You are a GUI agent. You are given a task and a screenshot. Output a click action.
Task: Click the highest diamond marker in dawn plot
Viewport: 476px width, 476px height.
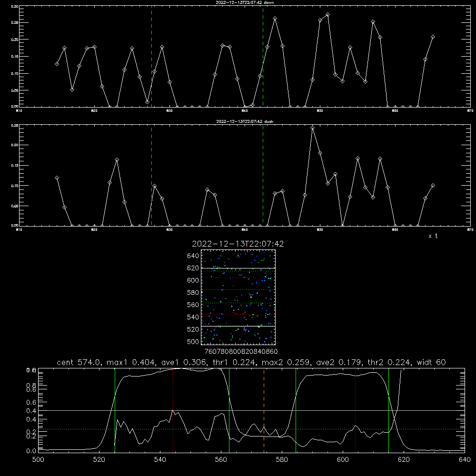pyautogui.click(x=327, y=15)
